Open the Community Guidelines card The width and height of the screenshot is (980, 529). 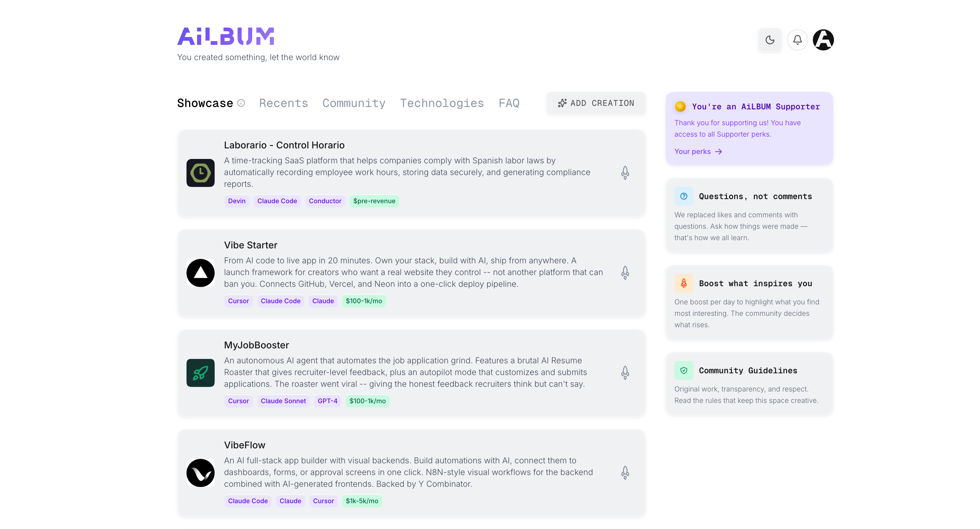coord(747,370)
